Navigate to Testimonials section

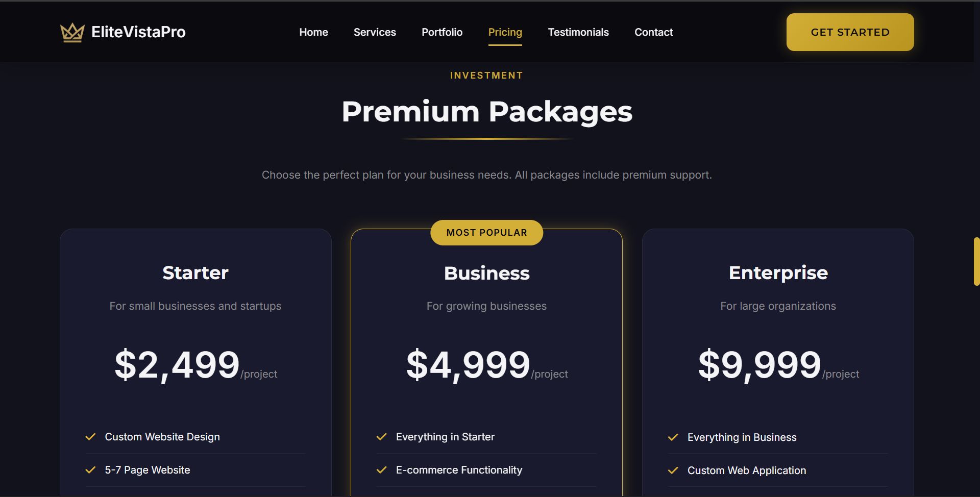click(578, 32)
